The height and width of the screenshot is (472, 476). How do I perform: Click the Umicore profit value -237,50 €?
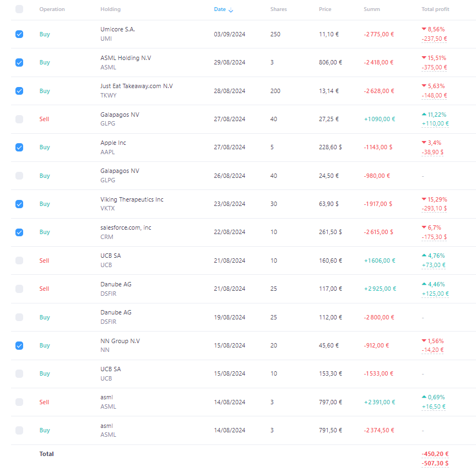pyautogui.click(x=434, y=39)
